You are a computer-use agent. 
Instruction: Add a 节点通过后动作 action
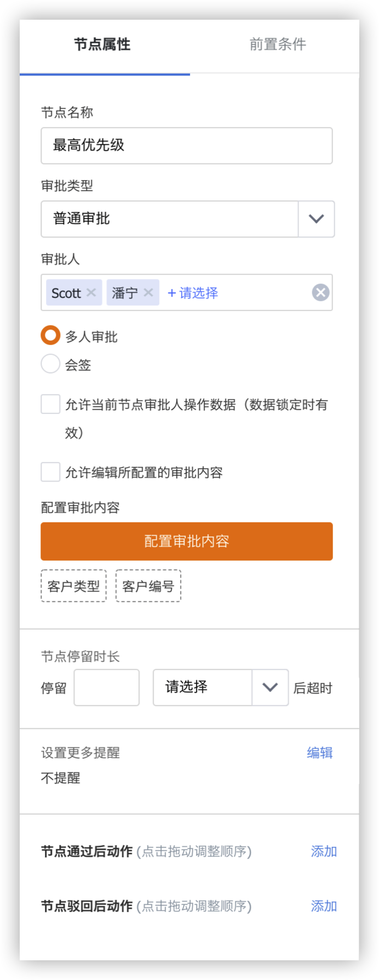[x=324, y=851]
